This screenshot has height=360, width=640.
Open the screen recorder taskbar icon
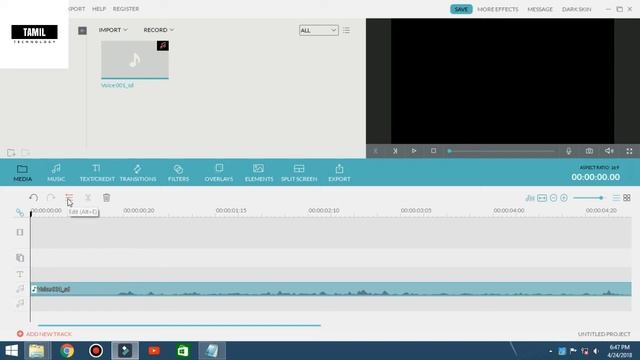point(96,351)
